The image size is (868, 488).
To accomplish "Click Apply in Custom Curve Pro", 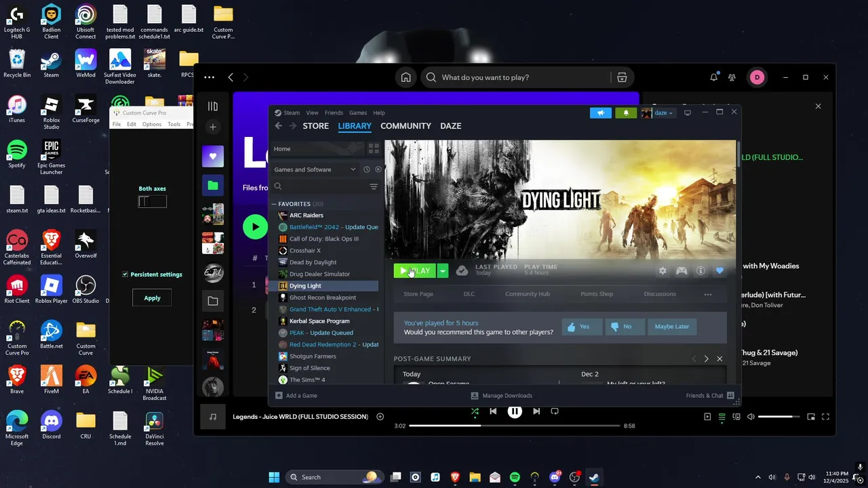I will [x=153, y=298].
